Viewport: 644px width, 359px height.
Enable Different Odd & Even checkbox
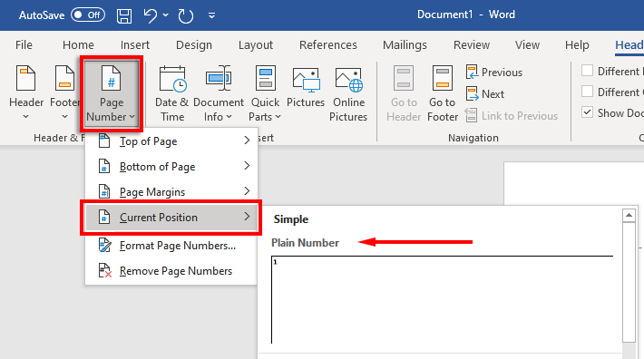tap(588, 91)
